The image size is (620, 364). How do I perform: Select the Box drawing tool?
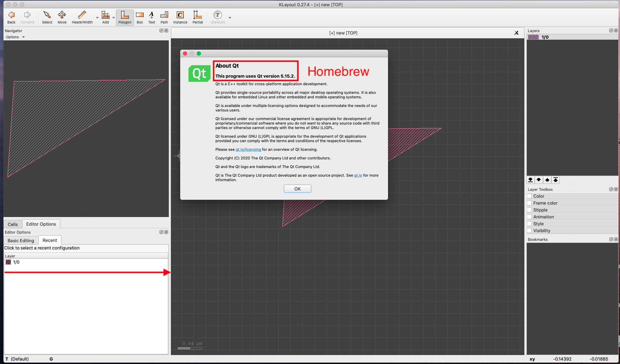coord(139,17)
